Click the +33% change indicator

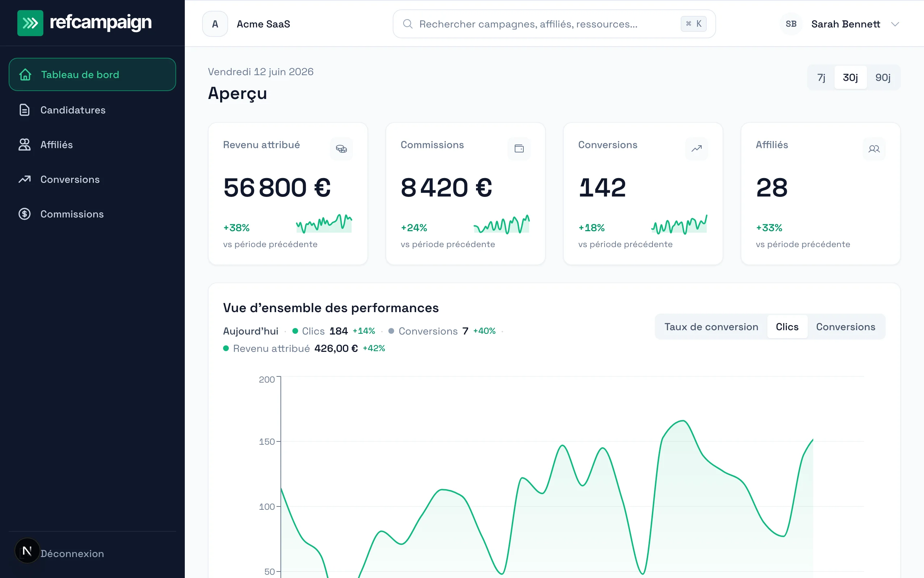[x=769, y=228]
